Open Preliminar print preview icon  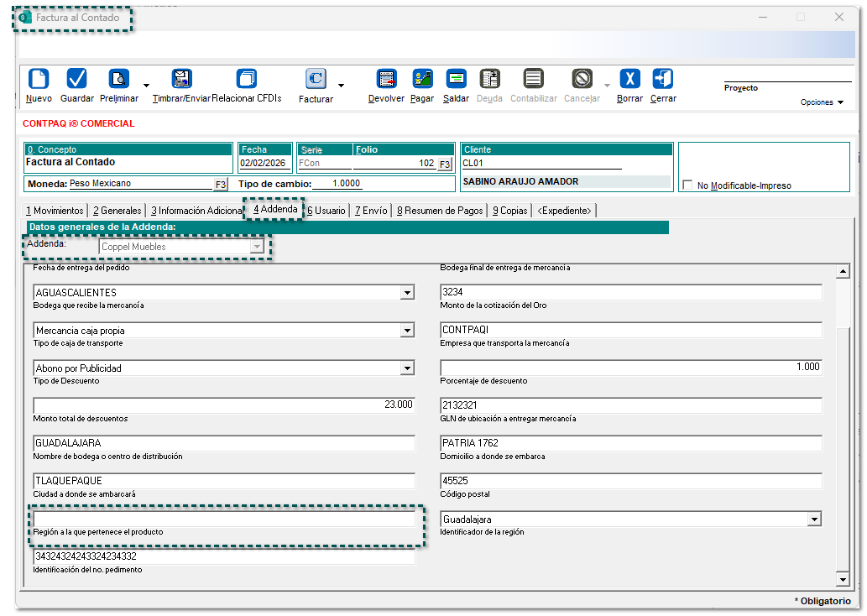coord(119,80)
